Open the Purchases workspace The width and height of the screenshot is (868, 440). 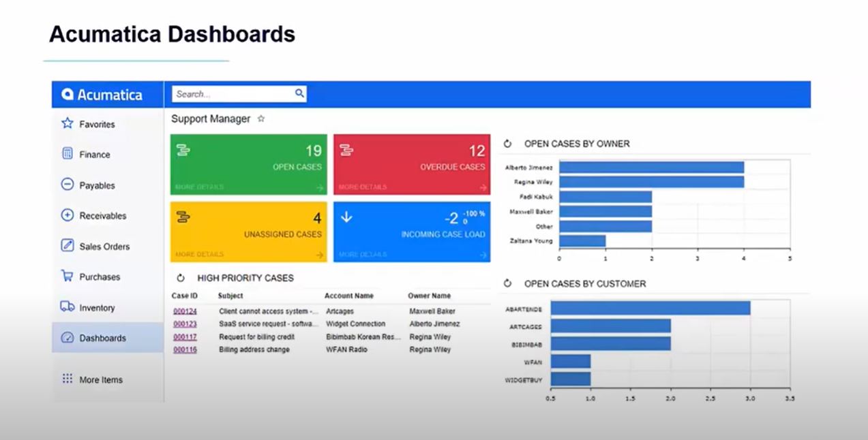[108, 277]
